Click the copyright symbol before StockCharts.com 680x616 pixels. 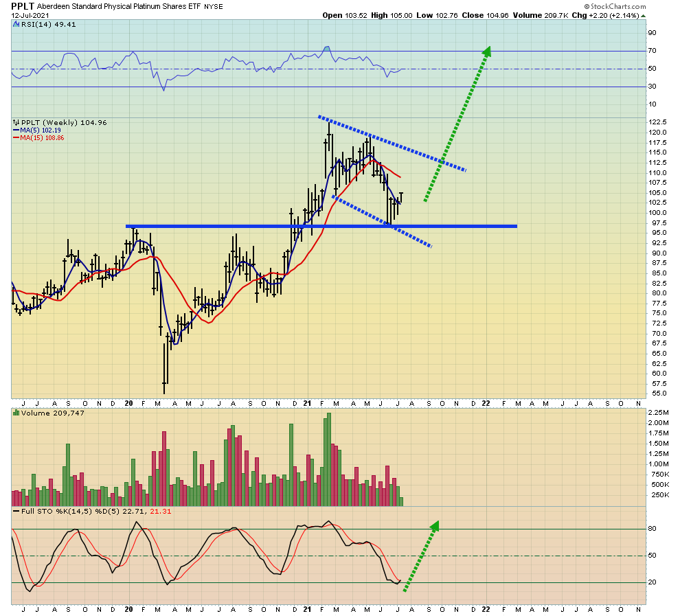click(x=587, y=6)
